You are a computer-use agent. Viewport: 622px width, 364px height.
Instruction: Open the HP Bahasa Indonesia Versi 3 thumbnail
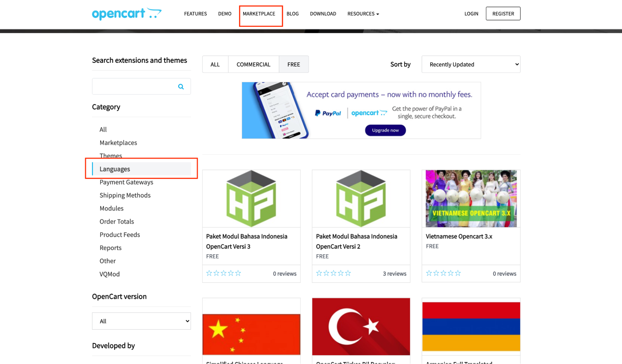(251, 198)
